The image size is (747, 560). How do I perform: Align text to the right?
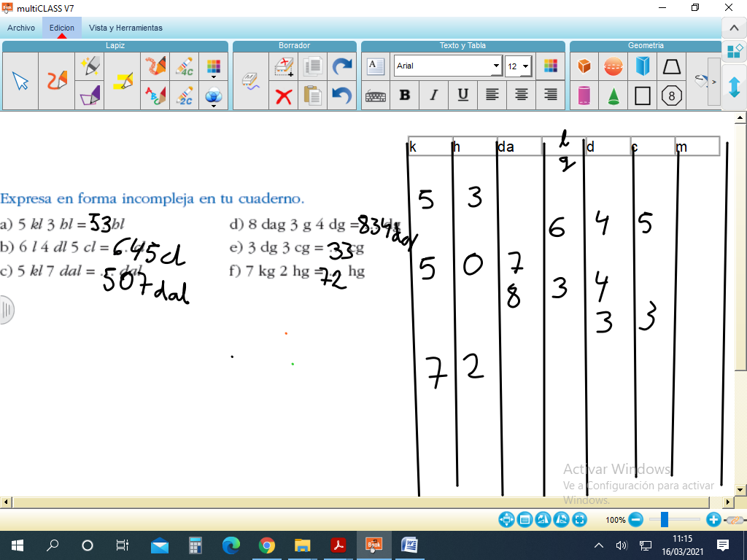pyautogui.click(x=550, y=96)
